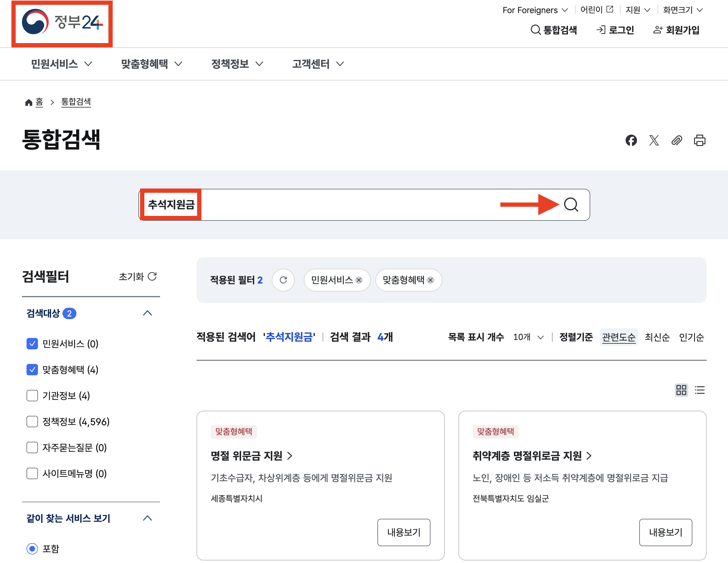
Task: Share page via X icon
Action: [x=654, y=140]
